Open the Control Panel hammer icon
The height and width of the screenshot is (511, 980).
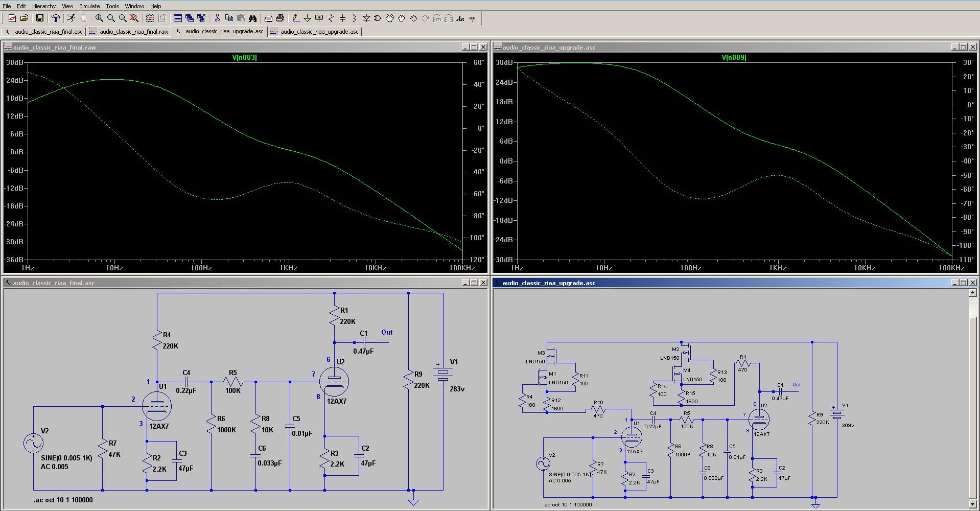pos(56,18)
